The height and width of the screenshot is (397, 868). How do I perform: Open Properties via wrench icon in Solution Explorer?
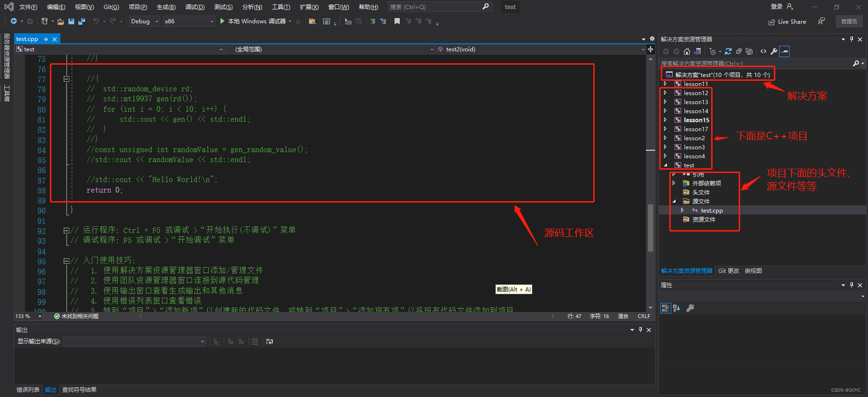pos(774,51)
